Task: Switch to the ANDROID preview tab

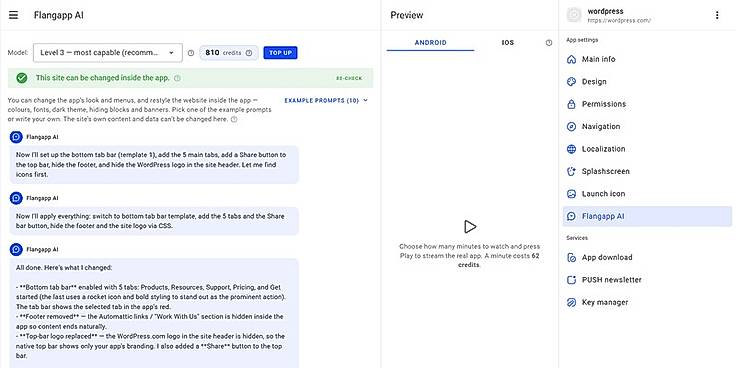Action: 430,43
